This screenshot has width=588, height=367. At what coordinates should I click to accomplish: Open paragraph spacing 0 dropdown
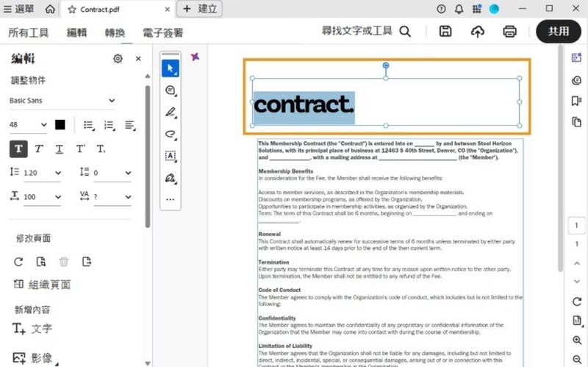[112, 173]
